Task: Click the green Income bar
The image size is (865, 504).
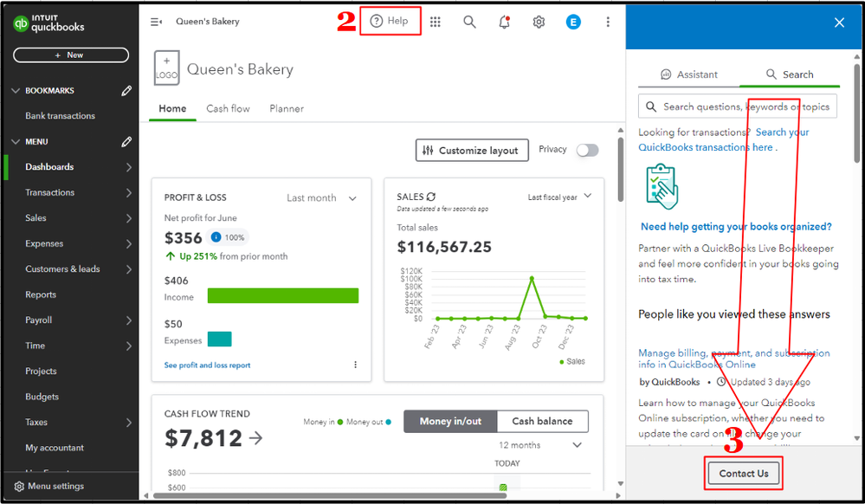Action: coord(283,296)
